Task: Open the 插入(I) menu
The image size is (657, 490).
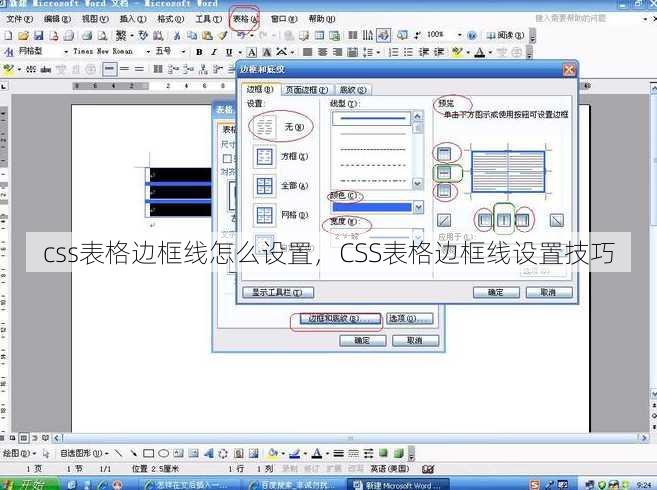Action: 133,19
